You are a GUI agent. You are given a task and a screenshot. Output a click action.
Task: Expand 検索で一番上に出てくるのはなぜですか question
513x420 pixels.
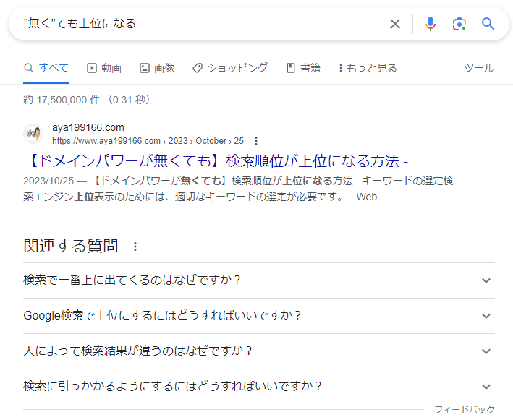pos(259,280)
